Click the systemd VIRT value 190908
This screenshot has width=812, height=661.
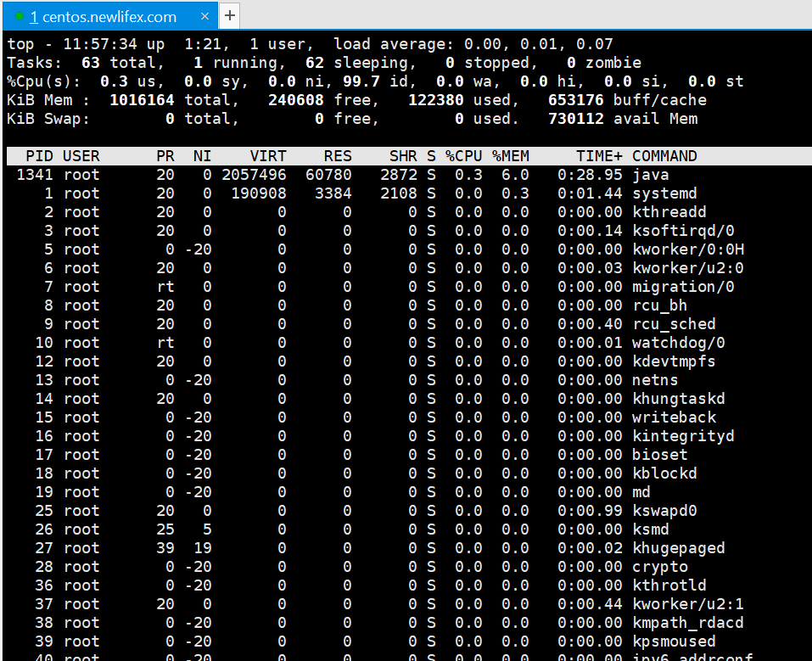259,193
